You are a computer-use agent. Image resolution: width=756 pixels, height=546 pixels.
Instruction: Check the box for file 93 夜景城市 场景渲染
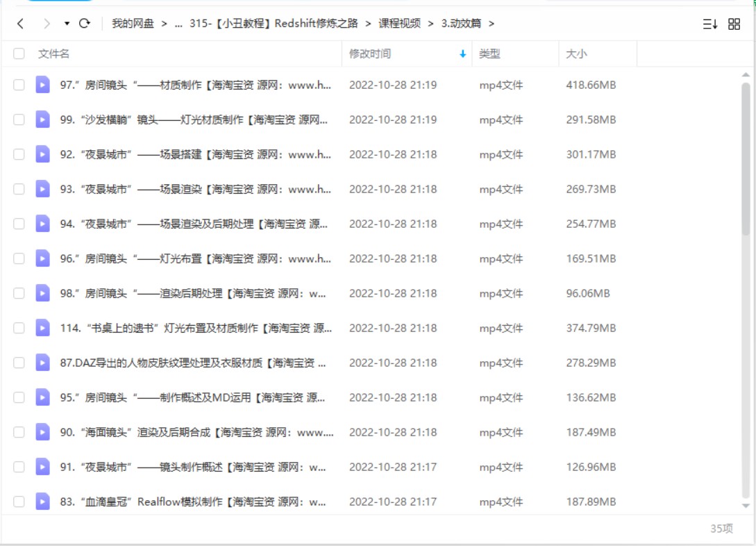click(x=19, y=189)
